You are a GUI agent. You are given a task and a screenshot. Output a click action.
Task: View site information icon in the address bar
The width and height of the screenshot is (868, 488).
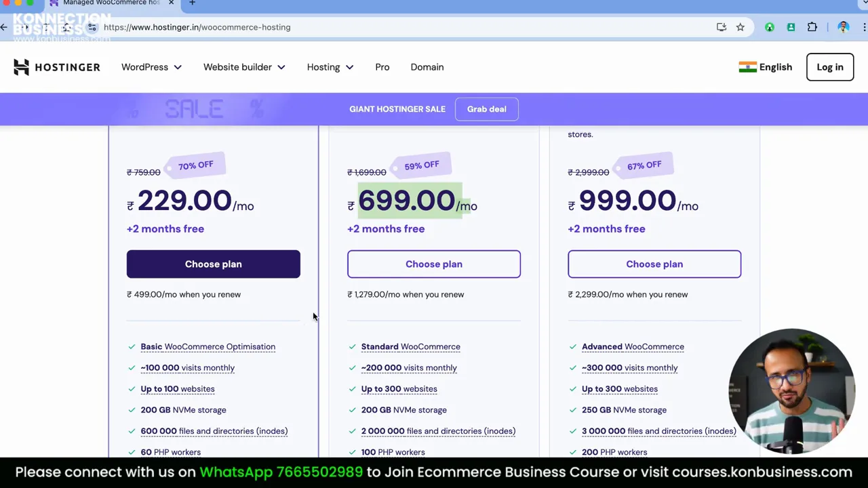click(x=92, y=27)
